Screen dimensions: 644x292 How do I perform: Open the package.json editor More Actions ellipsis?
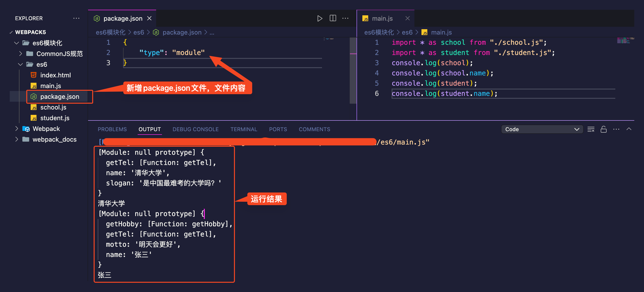(x=345, y=18)
